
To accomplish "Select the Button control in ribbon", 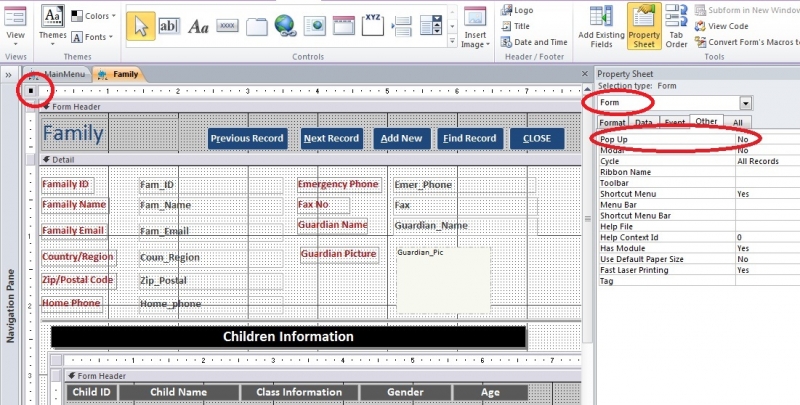I will [227, 25].
